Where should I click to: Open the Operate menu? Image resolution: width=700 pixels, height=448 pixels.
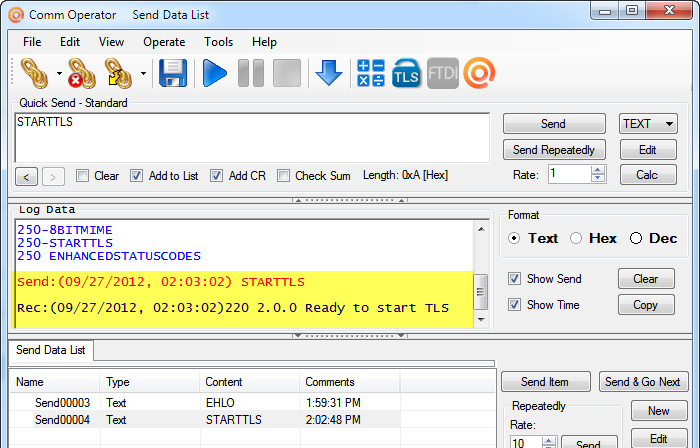[164, 42]
